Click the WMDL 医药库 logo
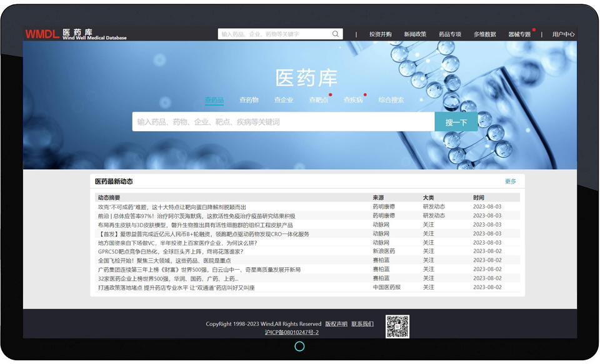 pyautogui.click(x=76, y=34)
